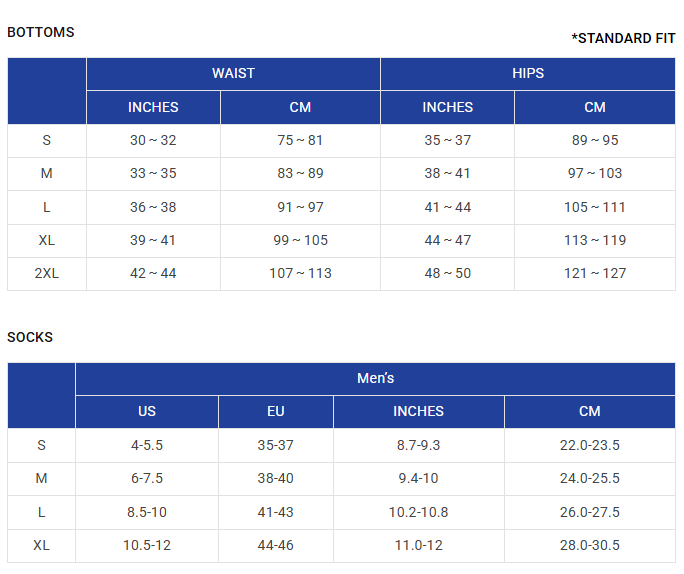Select the HIPS column header
The image size is (684, 574).
[x=527, y=73]
